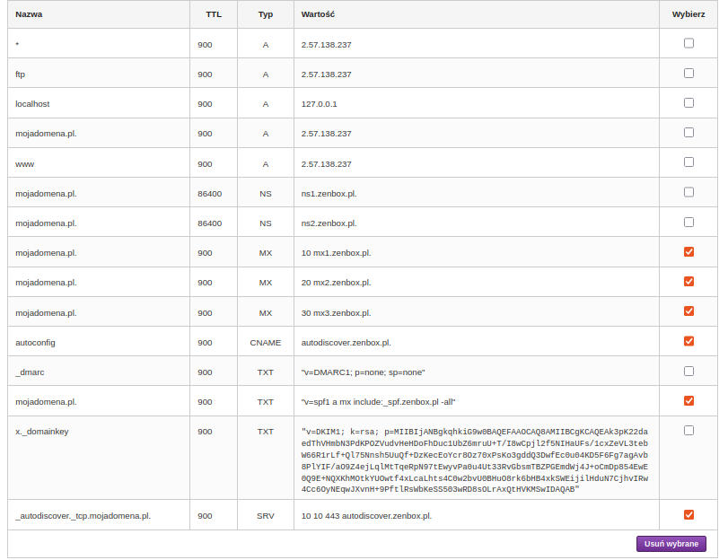Deselect the SPF TXT record checkbox

click(689, 400)
